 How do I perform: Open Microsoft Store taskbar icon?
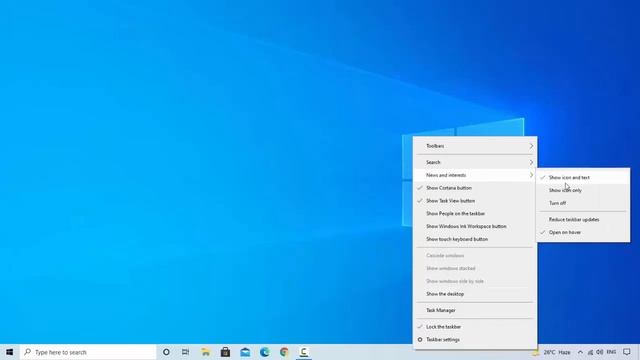tap(225, 352)
